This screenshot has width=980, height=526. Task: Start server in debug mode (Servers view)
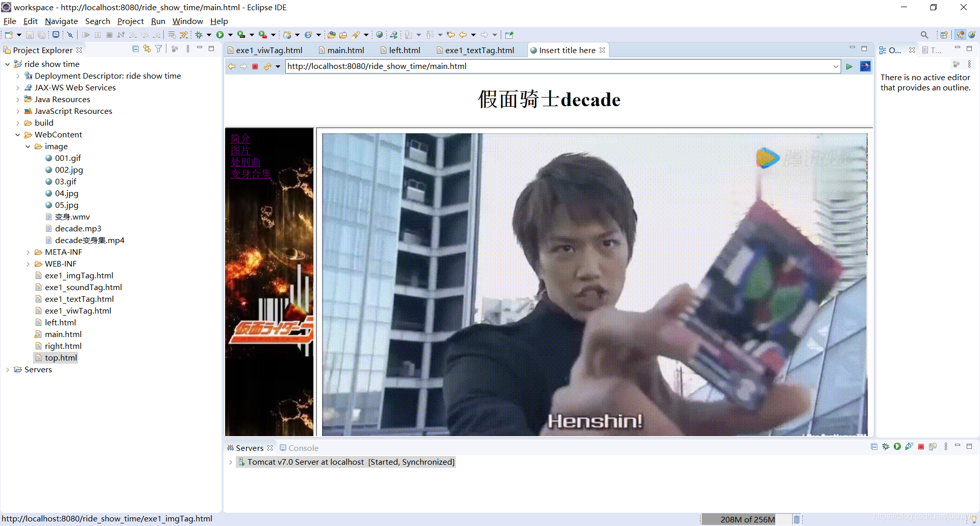point(886,447)
